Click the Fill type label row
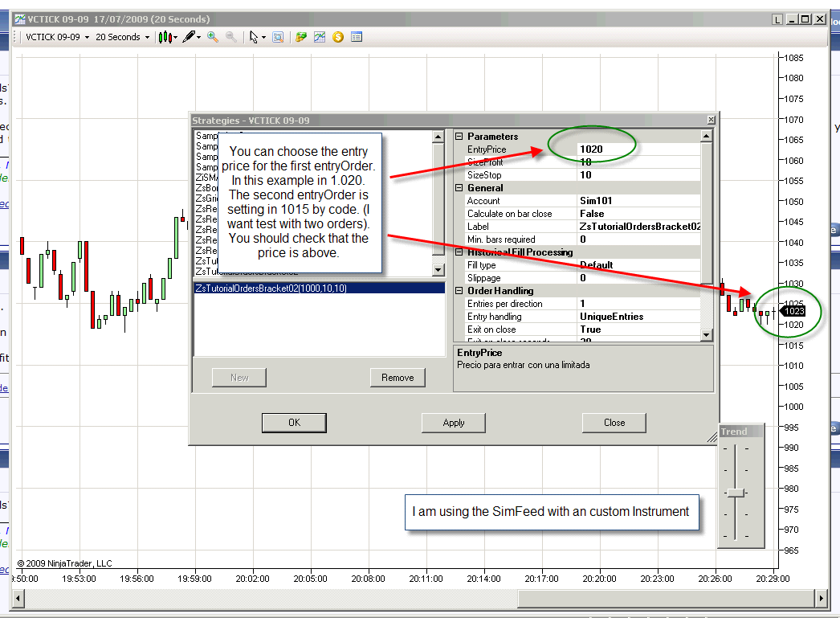 [521, 264]
